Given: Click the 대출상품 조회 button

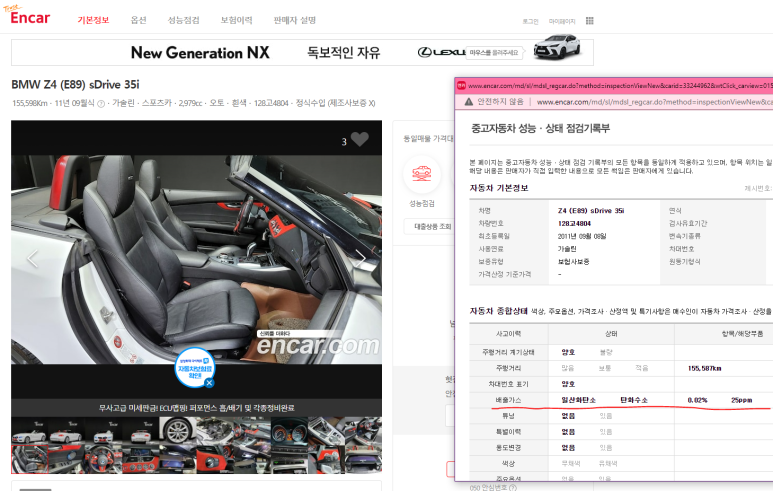Looking at the screenshot, I should click(432, 226).
